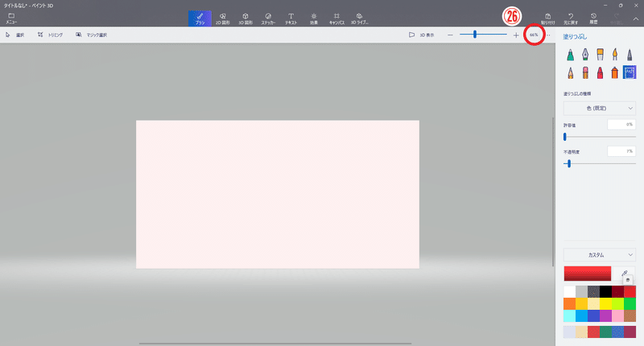This screenshot has height=346, width=644.
Task: Click the zoom slider handle
Action: click(475, 35)
